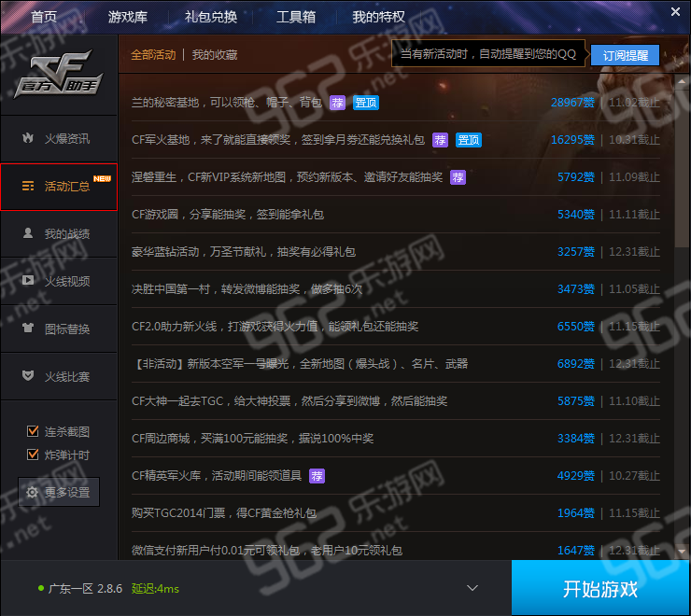Switch to 我的收藏 filter
This screenshot has width=691, height=616.
coord(215,55)
